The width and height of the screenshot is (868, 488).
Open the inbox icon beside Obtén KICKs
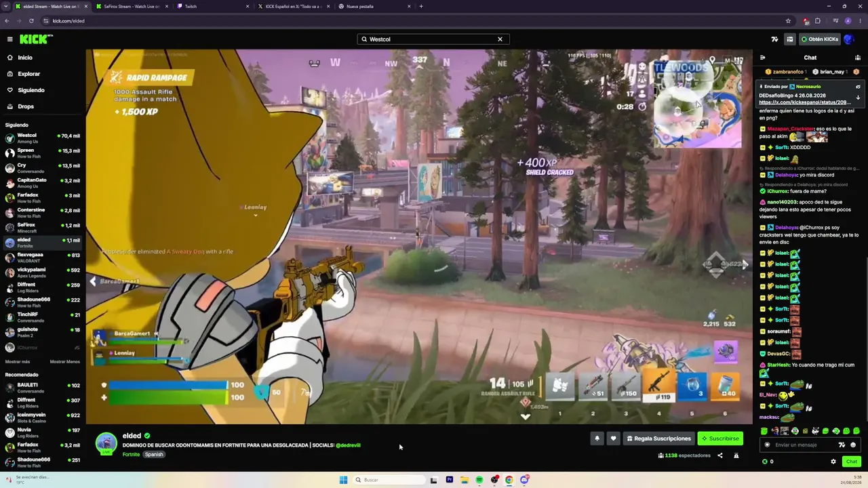coord(790,39)
